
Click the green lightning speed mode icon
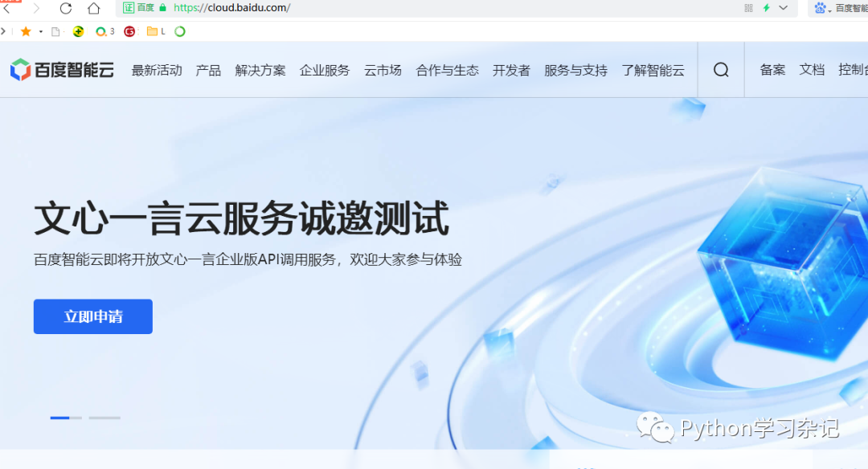[766, 8]
